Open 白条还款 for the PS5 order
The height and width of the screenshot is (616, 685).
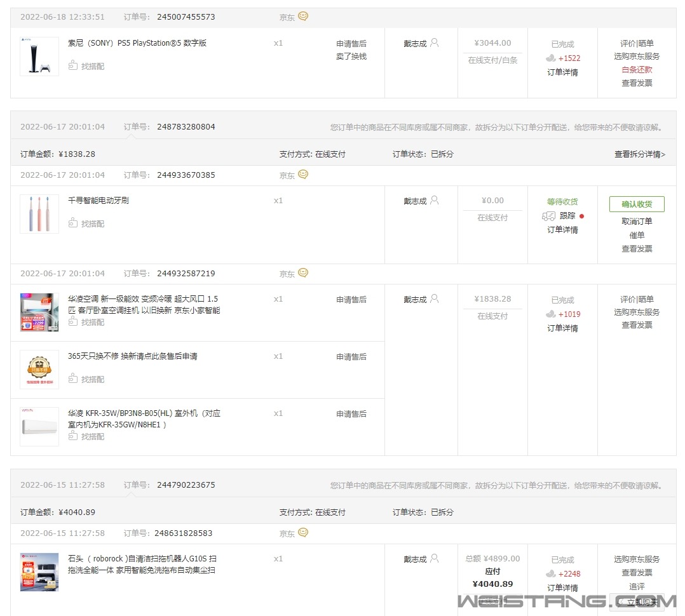point(637,70)
